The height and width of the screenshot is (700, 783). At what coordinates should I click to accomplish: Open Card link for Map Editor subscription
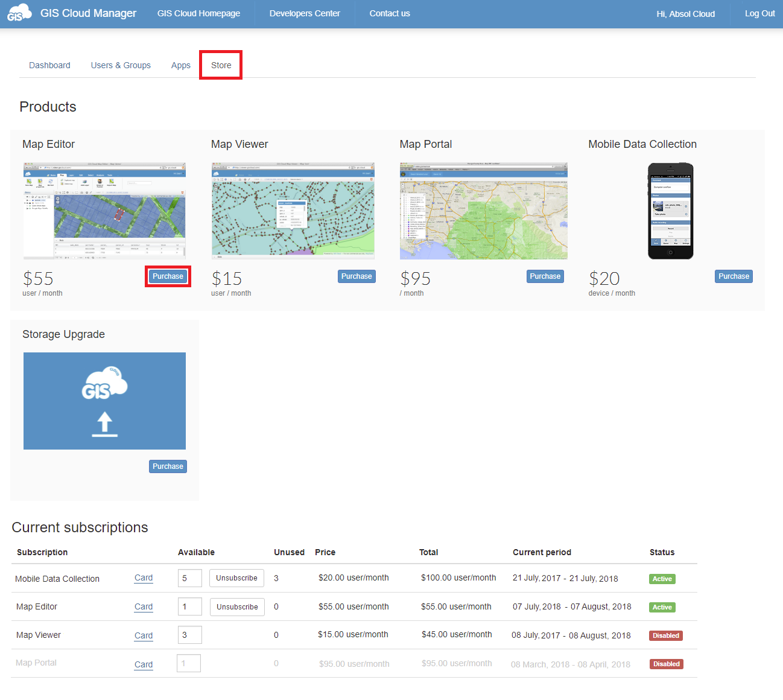tap(144, 606)
